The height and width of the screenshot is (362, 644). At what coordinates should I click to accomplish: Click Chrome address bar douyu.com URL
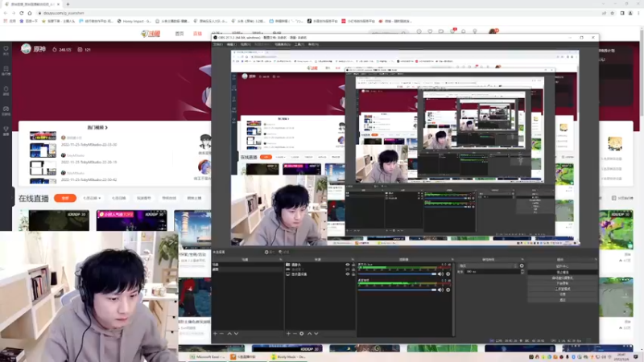pyautogui.click(x=64, y=13)
